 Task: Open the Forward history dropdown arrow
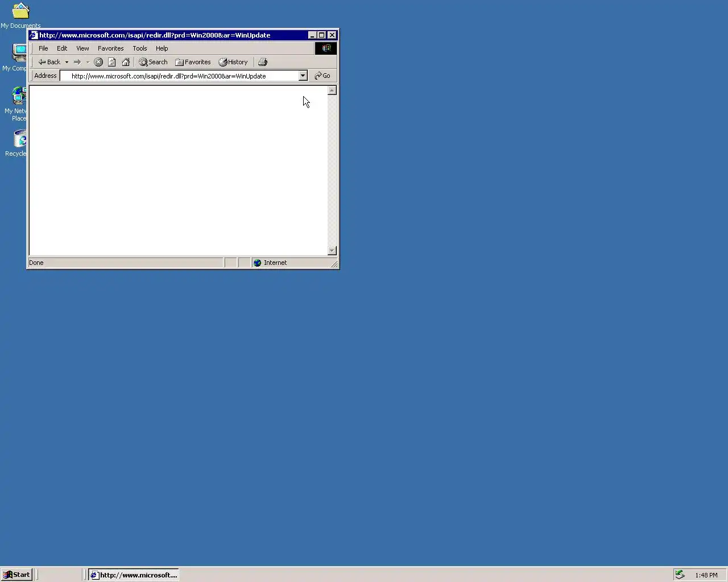coord(88,62)
